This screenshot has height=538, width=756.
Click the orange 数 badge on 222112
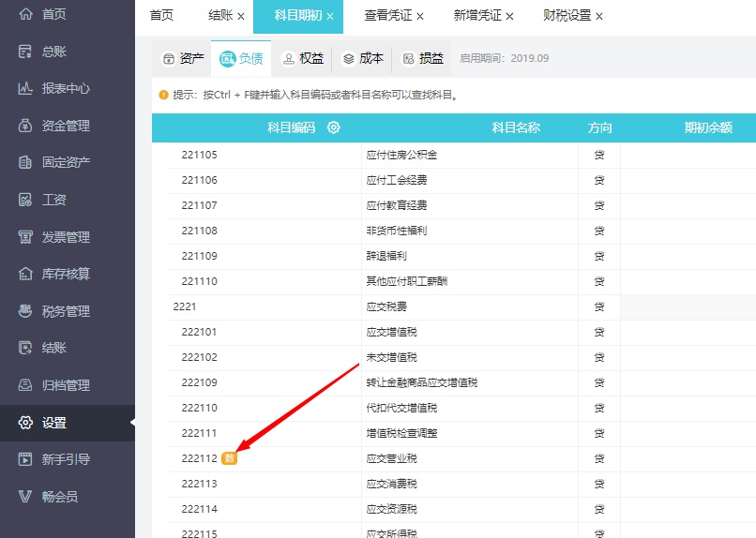point(230,458)
